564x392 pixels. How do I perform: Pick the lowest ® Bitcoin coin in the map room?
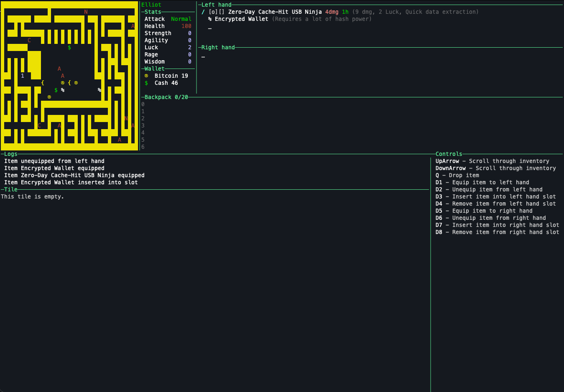49,97
